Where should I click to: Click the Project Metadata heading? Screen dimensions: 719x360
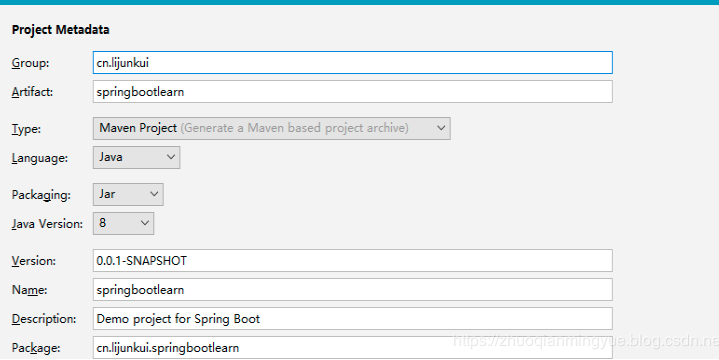[x=61, y=30]
